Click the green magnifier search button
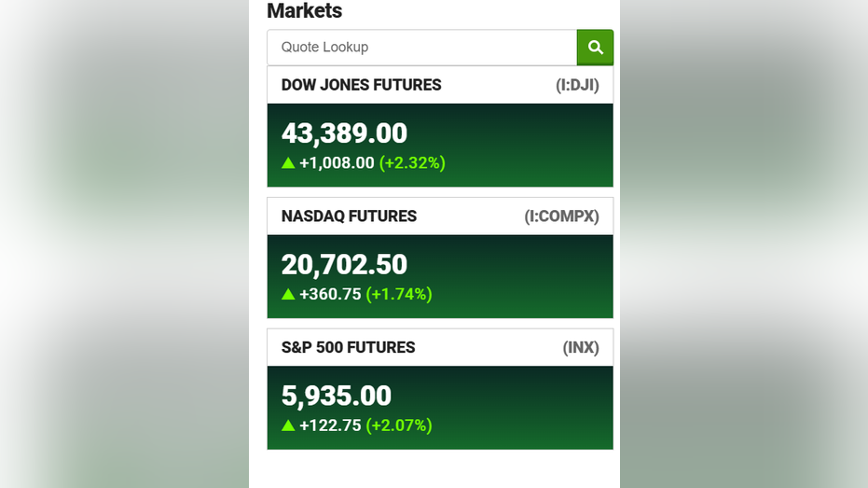The width and height of the screenshot is (868, 488). [x=595, y=47]
